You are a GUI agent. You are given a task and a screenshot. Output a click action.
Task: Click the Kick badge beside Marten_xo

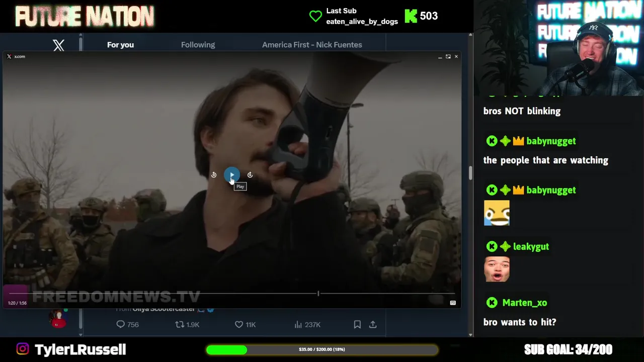pos(492,303)
